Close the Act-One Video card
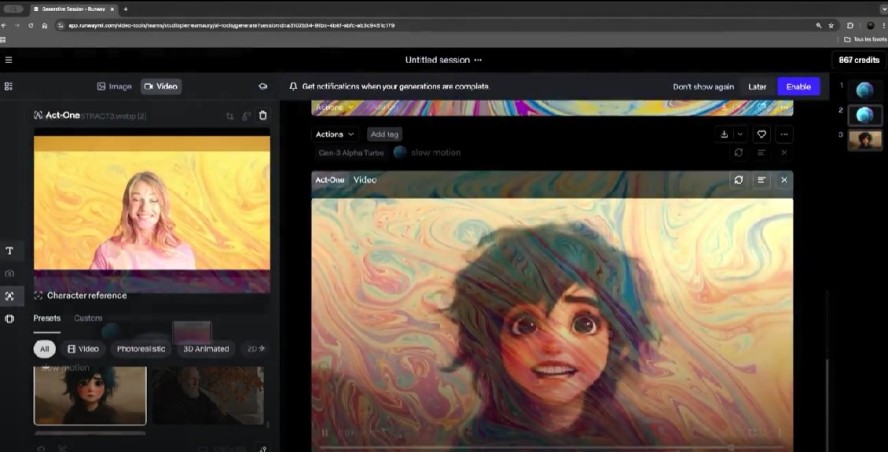The image size is (888, 452). pyautogui.click(x=784, y=180)
